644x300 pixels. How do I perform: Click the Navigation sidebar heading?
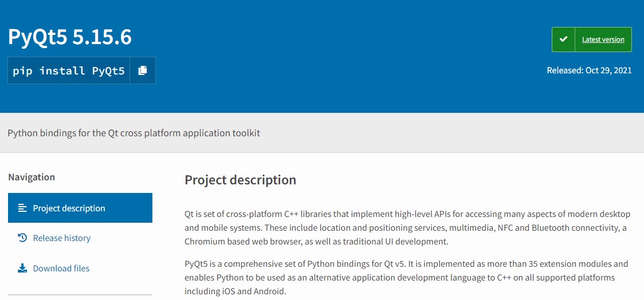coord(32,177)
